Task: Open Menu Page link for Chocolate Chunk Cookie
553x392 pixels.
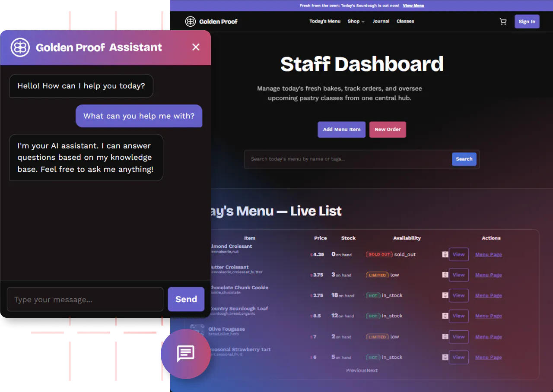Action: (489, 295)
